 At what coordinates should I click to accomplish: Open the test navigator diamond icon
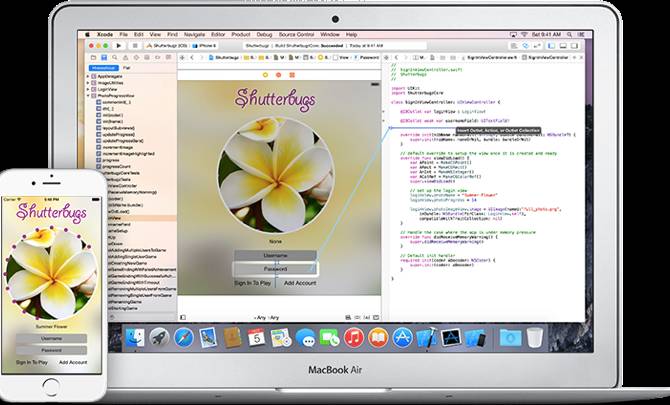[x=136, y=57]
